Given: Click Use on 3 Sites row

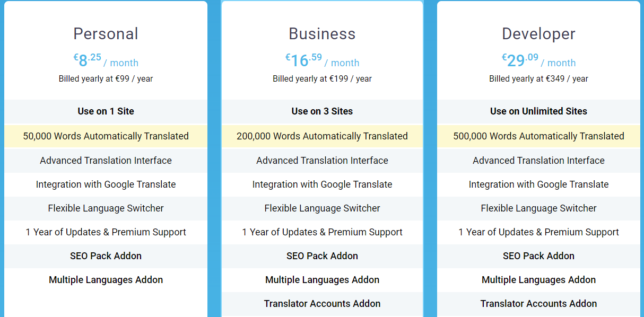Looking at the screenshot, I should point(322,111).
